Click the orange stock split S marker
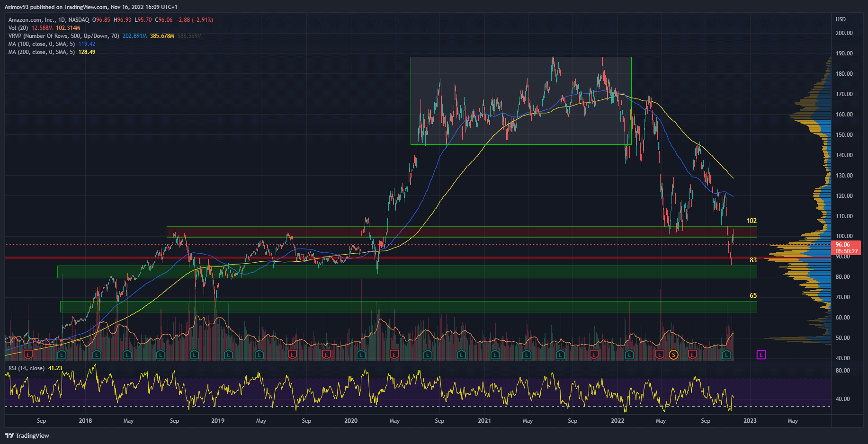Screen dimensions: 868x444 (x=673, y=355)
